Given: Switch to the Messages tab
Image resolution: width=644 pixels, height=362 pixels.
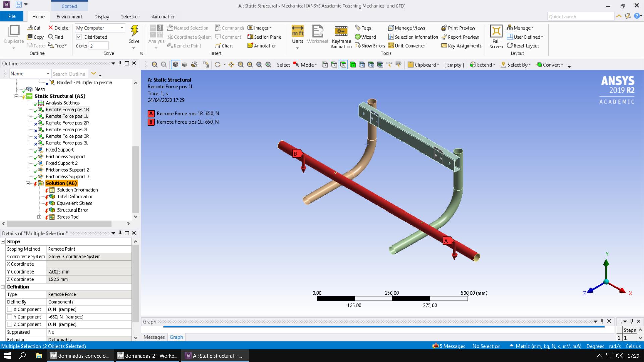Looking at the screenshot, I should pos(154,337).
